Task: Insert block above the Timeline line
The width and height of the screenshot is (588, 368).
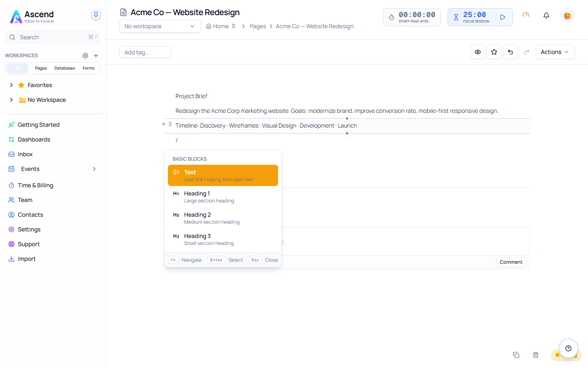Action: pyautogui.click(x=347, y=119)
